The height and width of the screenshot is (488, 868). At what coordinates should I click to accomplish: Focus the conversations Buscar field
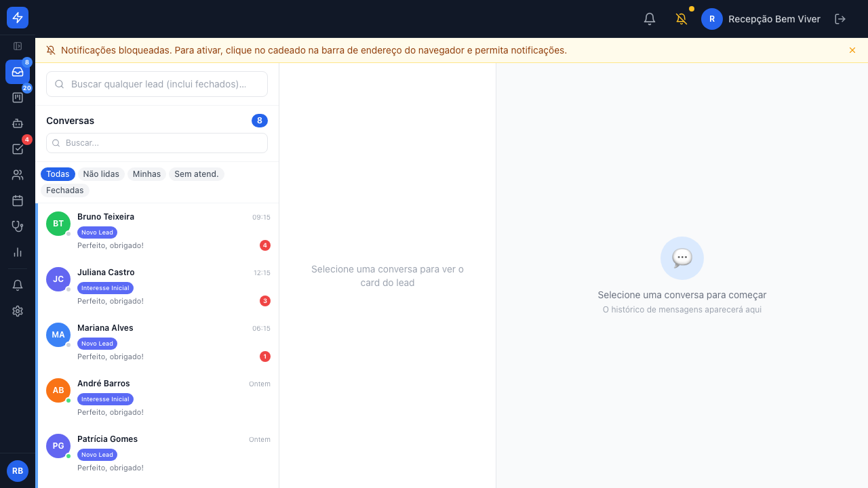tap(157, 143)
